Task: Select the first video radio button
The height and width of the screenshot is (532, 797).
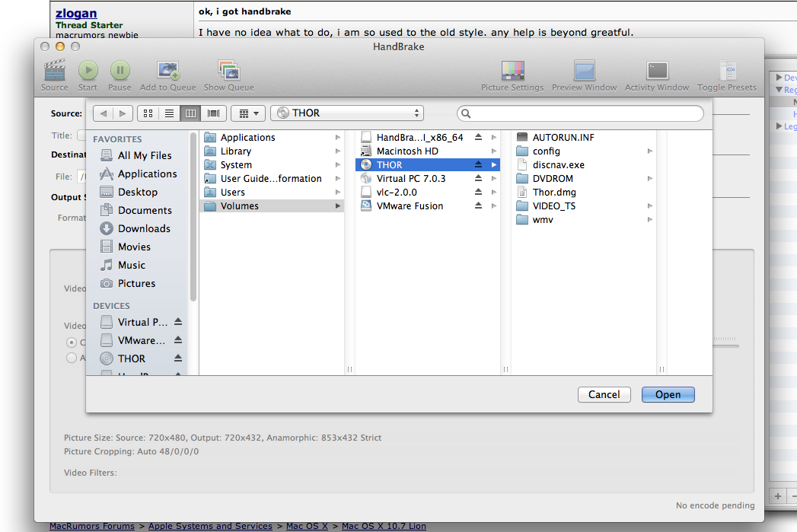Action: point(71,342)
